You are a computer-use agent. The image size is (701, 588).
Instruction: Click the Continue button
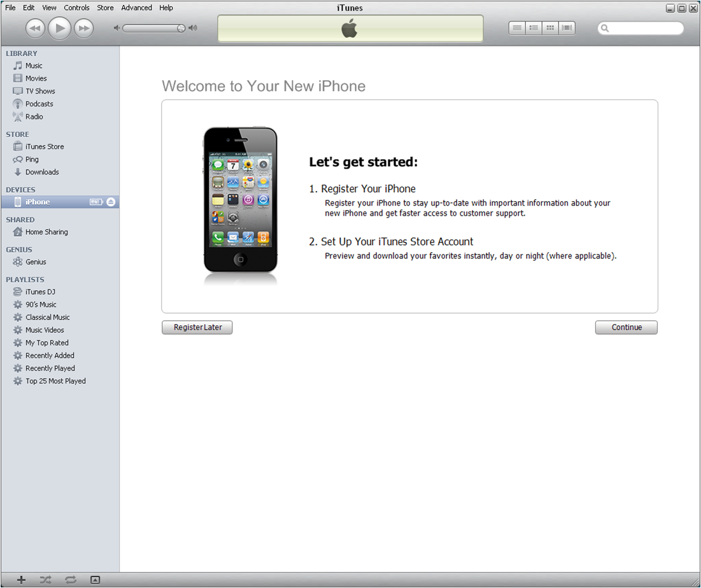coord(627,328)
